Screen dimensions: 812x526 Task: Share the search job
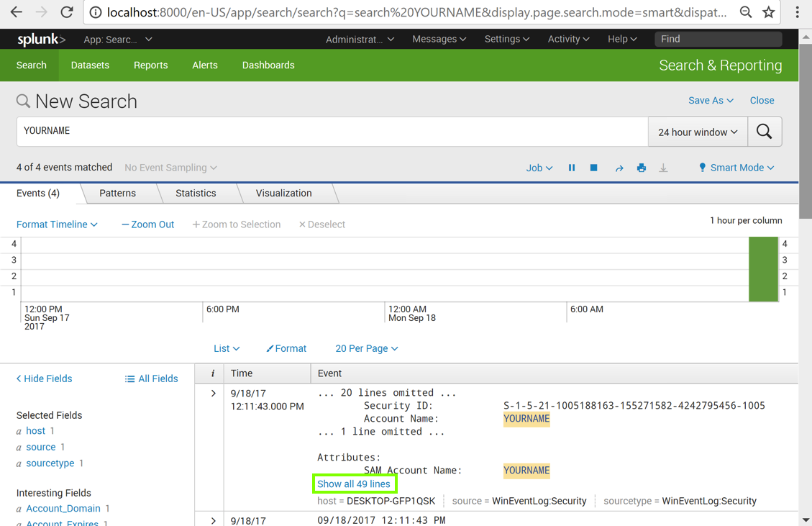pyautogui.click(x=619, y=168)
